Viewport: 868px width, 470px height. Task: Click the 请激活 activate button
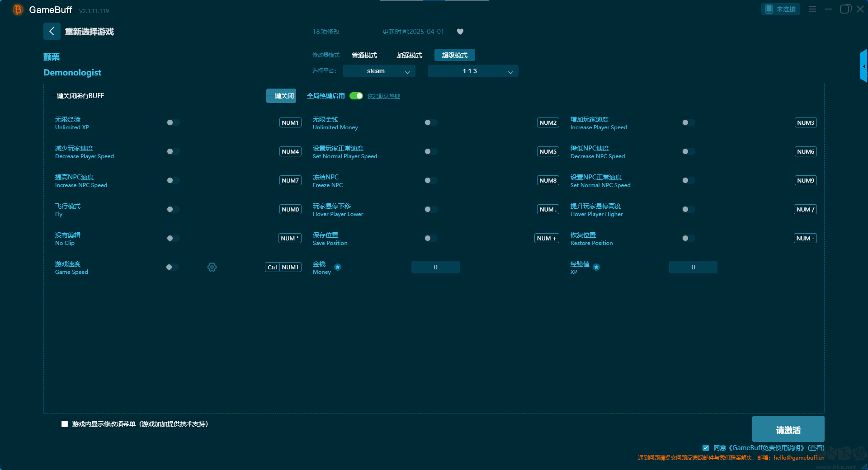788,429
